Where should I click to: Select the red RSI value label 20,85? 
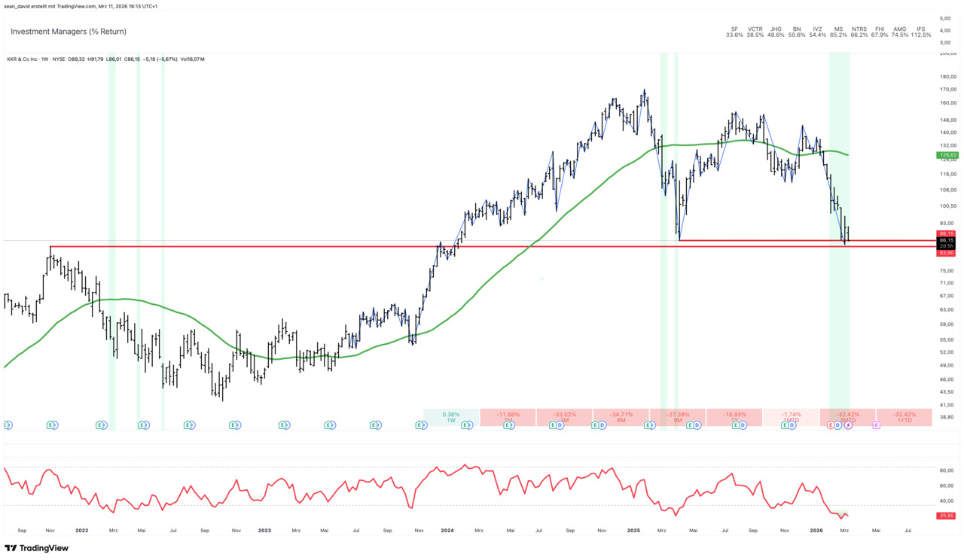point(947,516)
